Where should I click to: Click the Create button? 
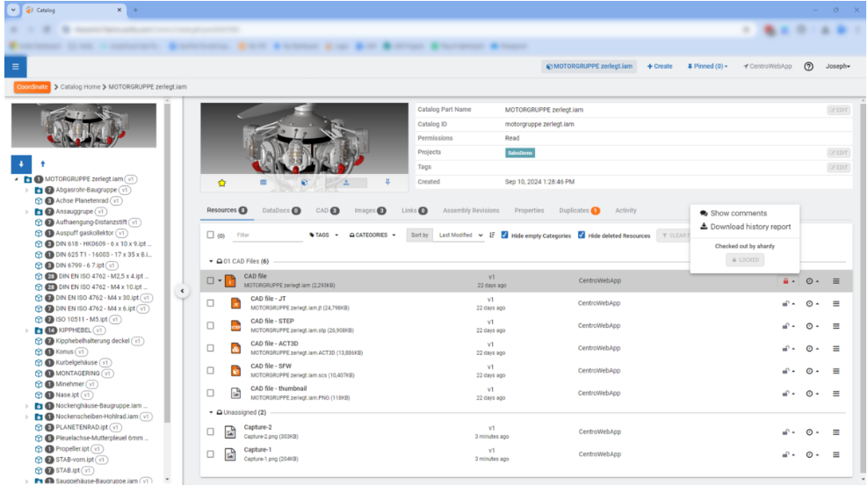[660, 67]
